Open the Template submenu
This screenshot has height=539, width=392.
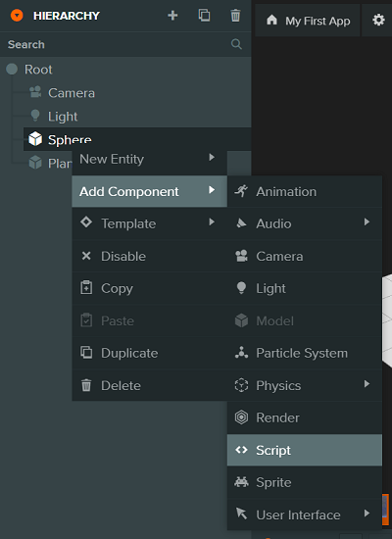(x=149, y=223)
